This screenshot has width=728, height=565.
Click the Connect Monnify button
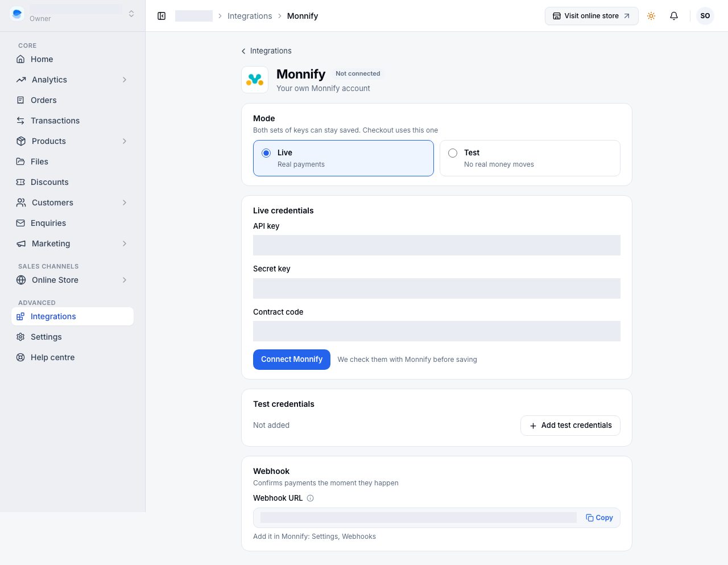[292, 360]
